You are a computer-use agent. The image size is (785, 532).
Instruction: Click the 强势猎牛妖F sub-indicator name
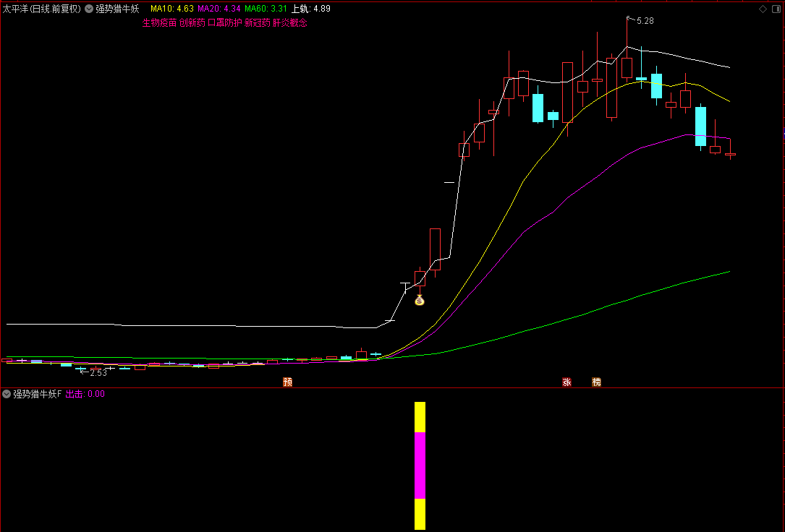(x=37, y=394)
